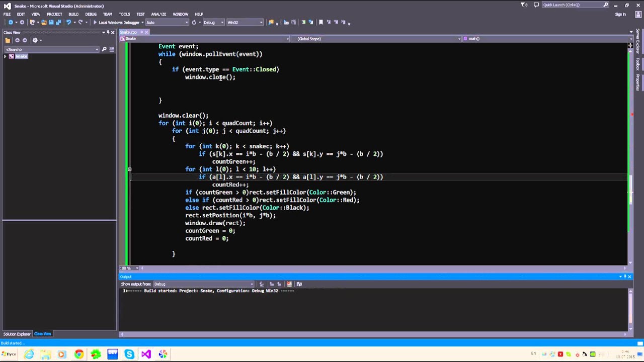Viewport: 644px width, 362px height.
Task: Open the Server Explorer side tab
Action: pos(637,41)
